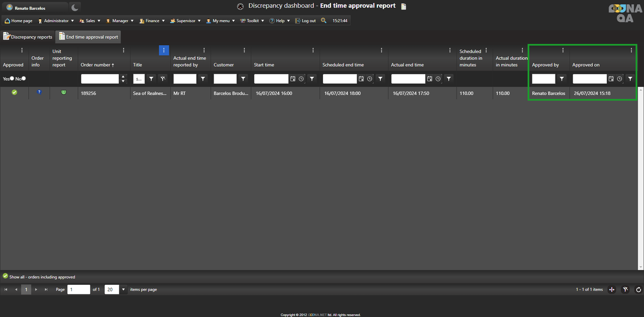Go to Home page link
The image size is (644, 317).
(x=19, y=21)
